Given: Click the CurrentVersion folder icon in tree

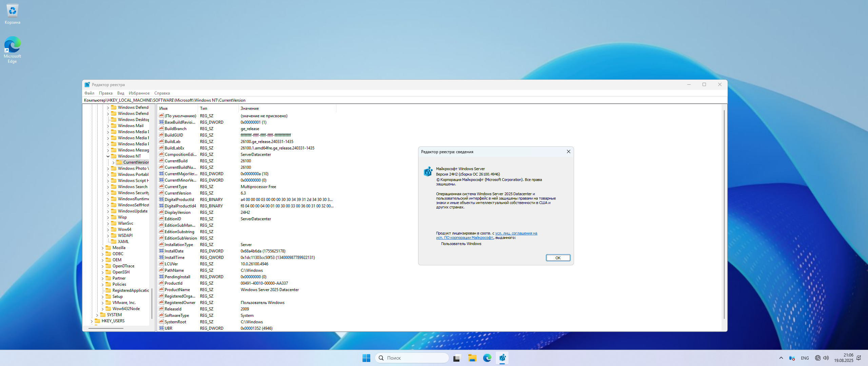Looking at the screenshot, I should [119, 162].
